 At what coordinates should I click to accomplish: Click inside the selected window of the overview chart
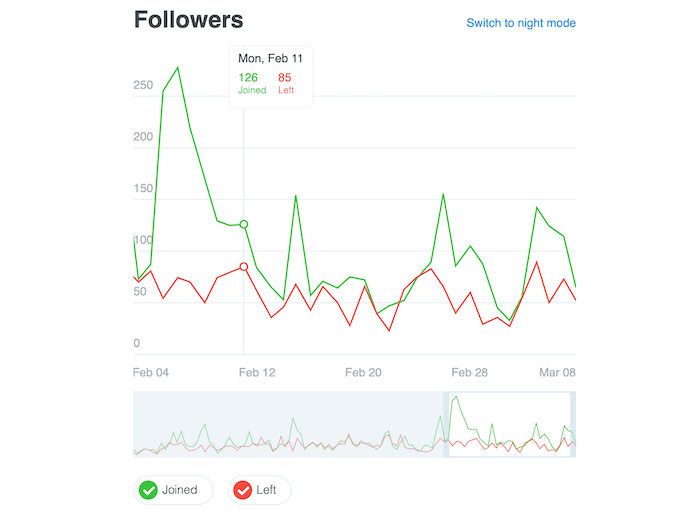[509, 424]
